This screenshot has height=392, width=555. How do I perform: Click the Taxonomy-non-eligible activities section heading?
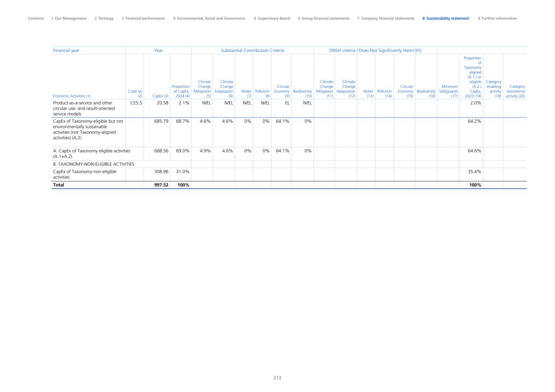94,164
